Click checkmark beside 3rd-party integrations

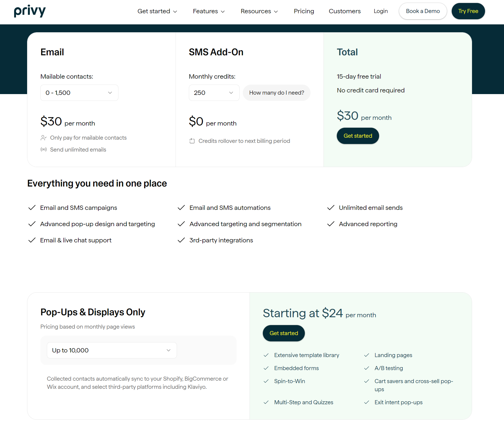(181, 240)
